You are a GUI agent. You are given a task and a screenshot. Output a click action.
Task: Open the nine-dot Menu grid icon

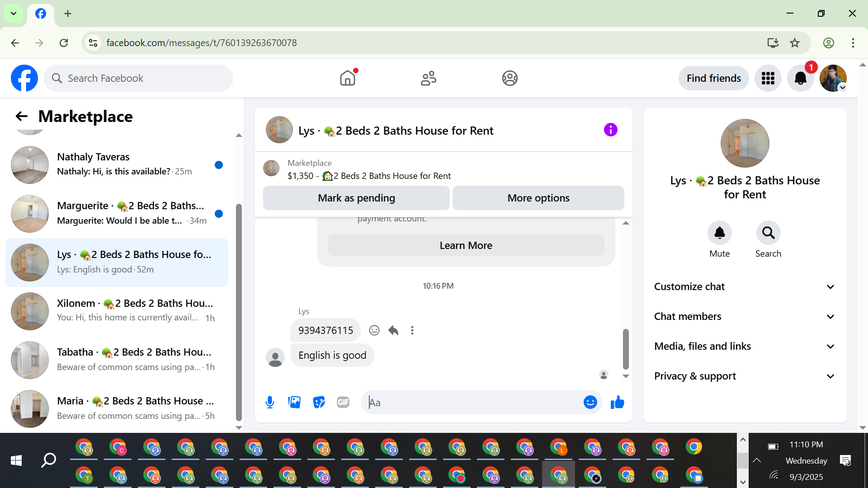pos(768,78)
